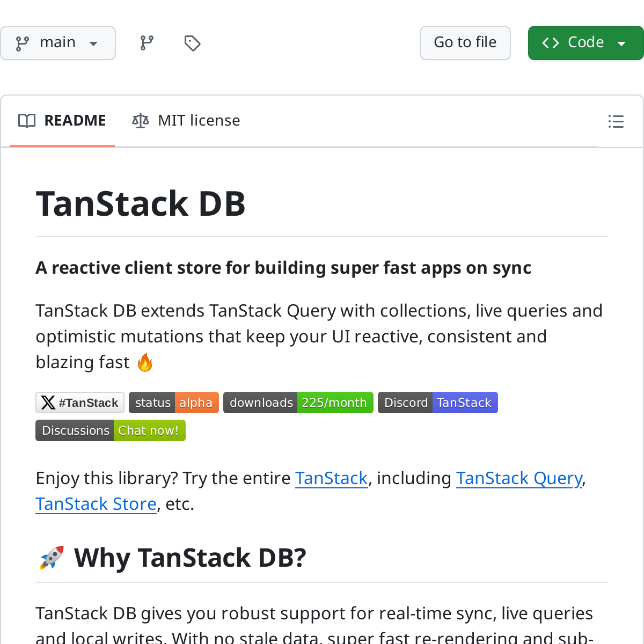The image size is (644, 644).
Task: Open the README outline list icon
Action: [x=616, y=121]
